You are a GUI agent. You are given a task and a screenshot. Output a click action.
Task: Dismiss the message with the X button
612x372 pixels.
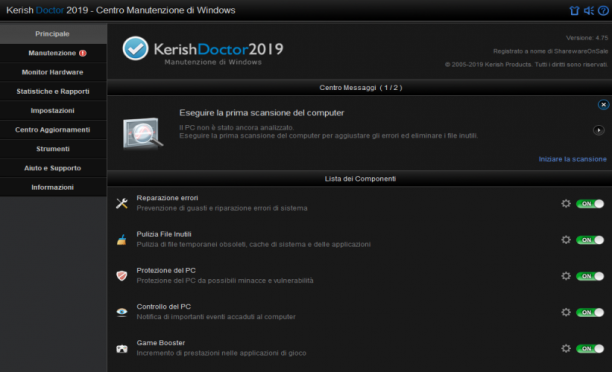pyautogui.click(x=603, y=105)
